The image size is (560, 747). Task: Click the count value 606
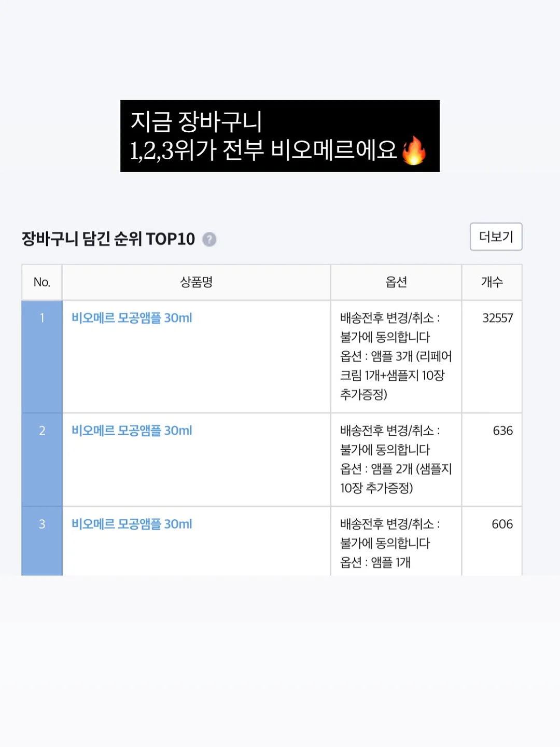[x=502, y=524]
